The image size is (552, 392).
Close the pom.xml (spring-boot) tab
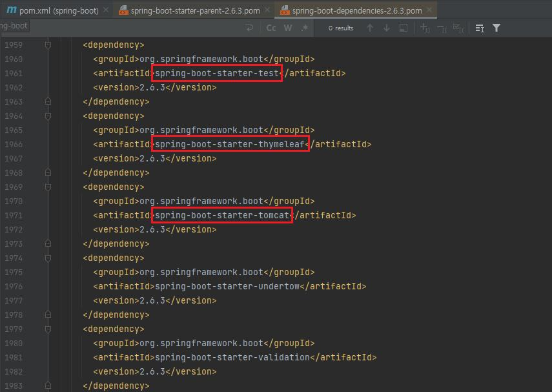tap(106, 10)
